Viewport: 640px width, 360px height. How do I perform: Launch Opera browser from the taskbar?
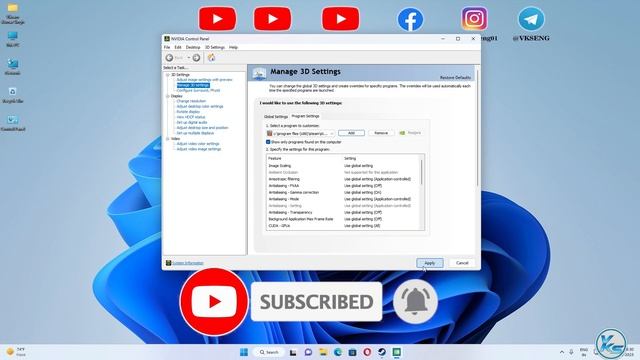[x=367, y=352]
